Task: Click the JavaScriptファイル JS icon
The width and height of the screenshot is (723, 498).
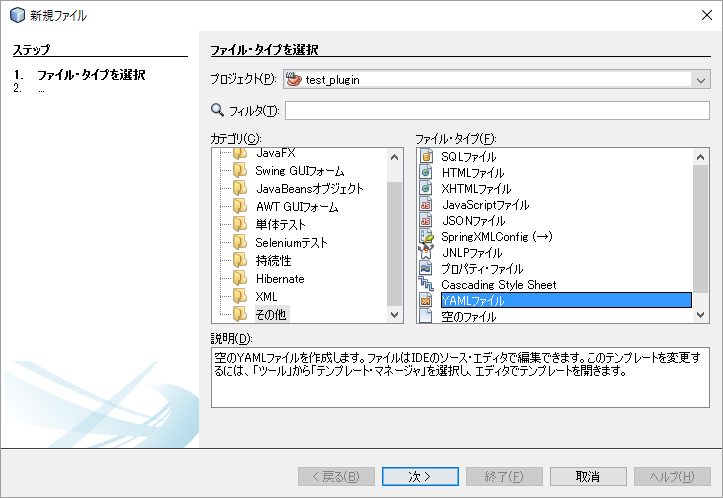Action: (426, 205)
